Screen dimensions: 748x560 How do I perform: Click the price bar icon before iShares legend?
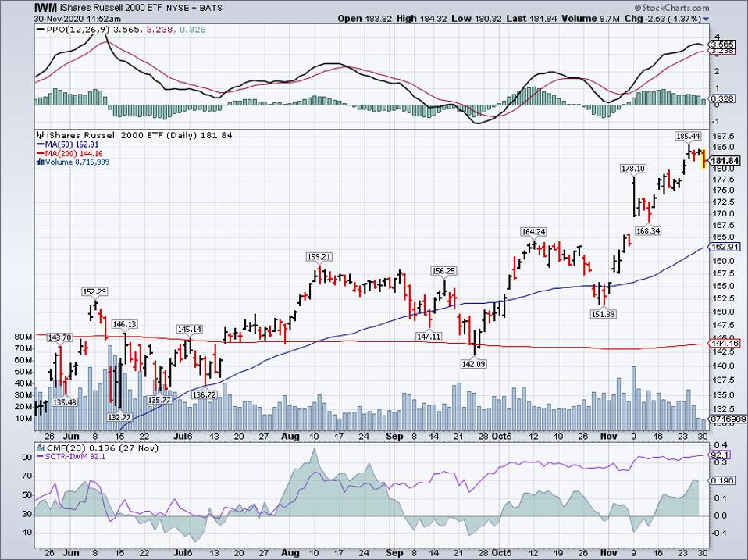[x=40, y=135]
